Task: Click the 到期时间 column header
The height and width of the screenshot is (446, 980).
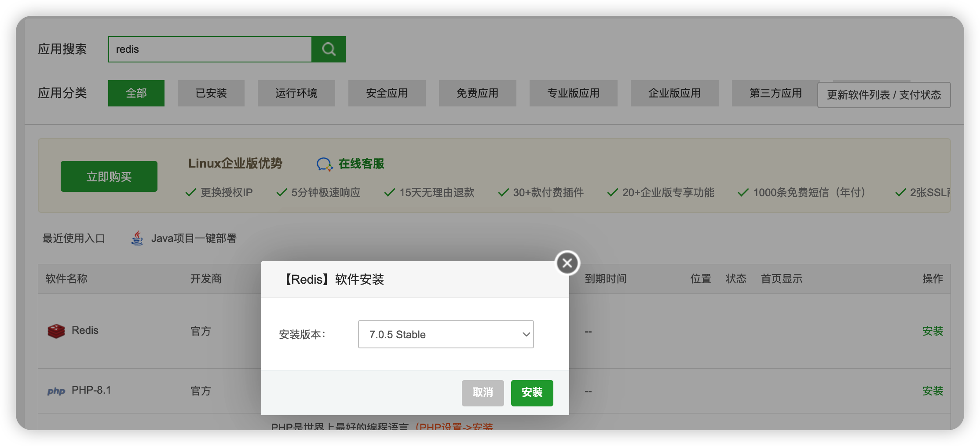Action: (606, 279)
